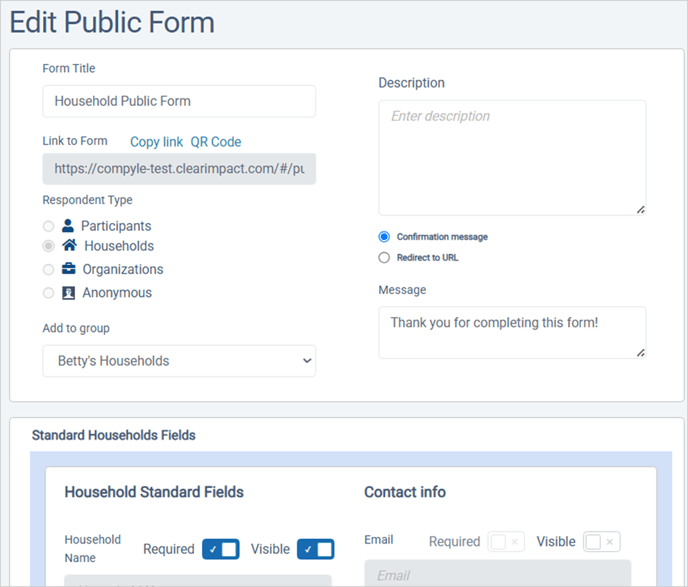Select the Participants radio button
This screenshot has width=688, height=587.
pyautogui.click(x=49, y=227)
